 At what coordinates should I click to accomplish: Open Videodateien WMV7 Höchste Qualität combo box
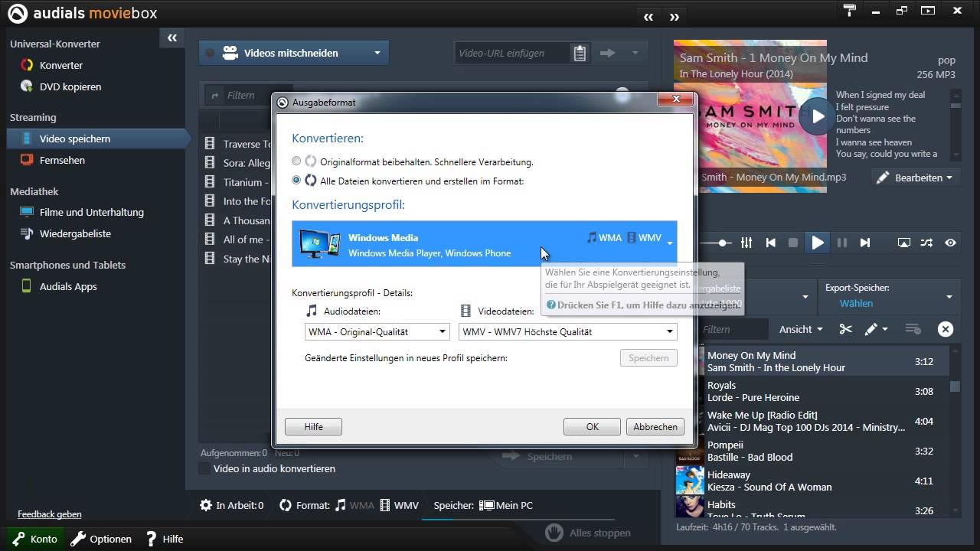click(x=567, y=331)
